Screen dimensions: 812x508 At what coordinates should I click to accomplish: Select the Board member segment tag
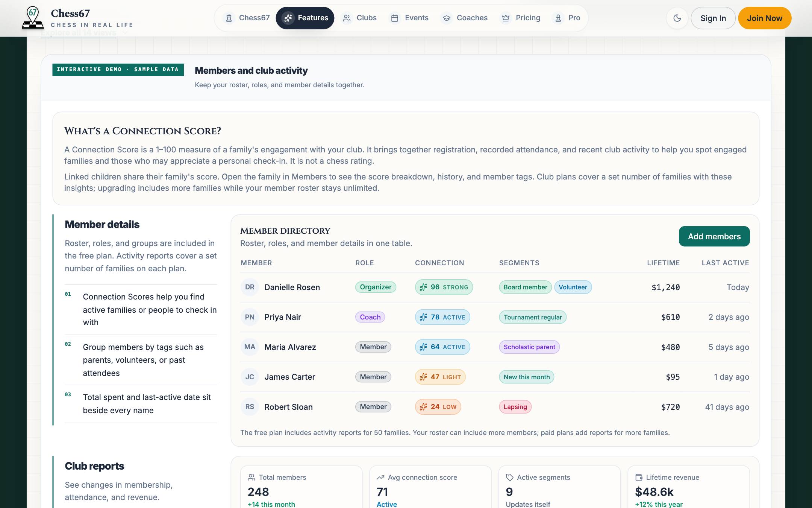point(525,287)
